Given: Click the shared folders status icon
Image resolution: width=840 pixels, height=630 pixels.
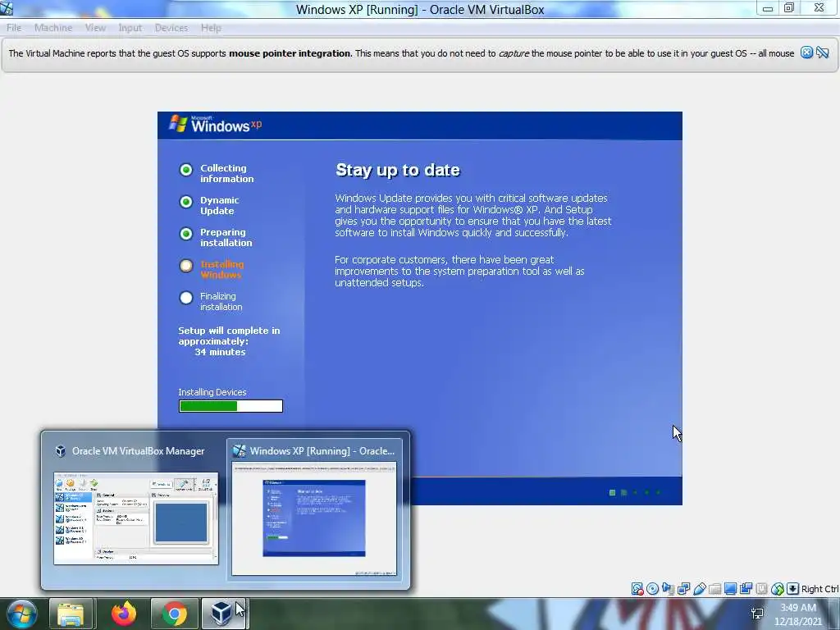Looking at the screenshot, I should [714, 589].
